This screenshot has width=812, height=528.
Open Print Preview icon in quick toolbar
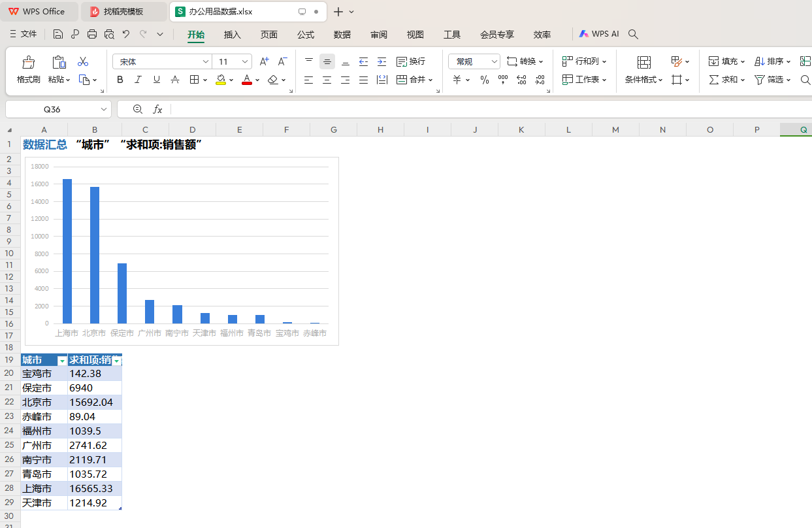(x=109, y=34)
